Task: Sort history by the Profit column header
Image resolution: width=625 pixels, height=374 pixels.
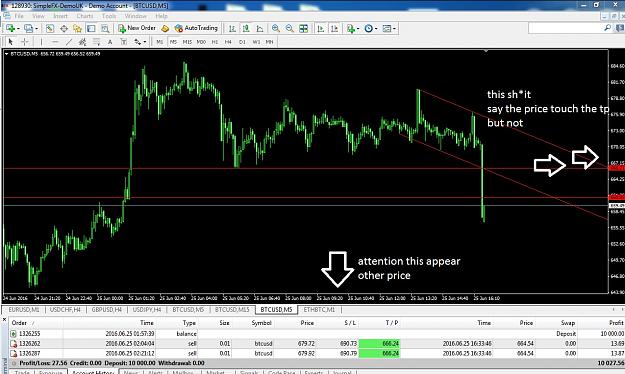Action: 616,323
